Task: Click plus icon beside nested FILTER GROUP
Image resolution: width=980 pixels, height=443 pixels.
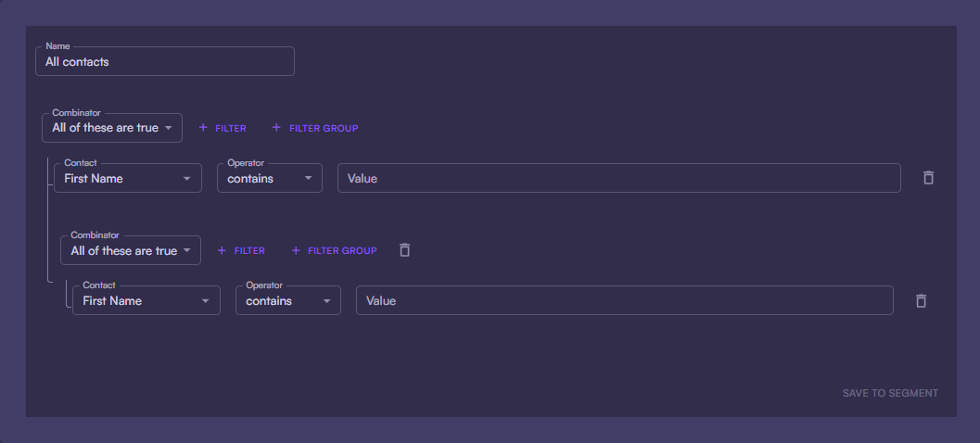Action: [296, 250]
